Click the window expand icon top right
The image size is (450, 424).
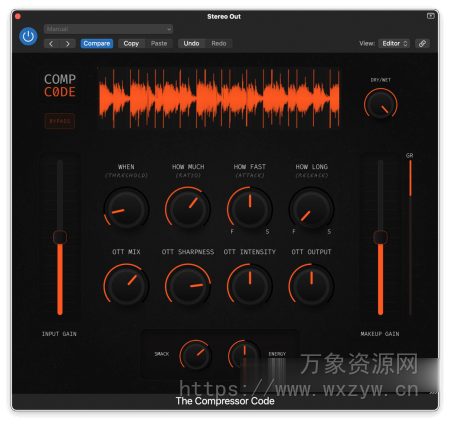[431, 16]
